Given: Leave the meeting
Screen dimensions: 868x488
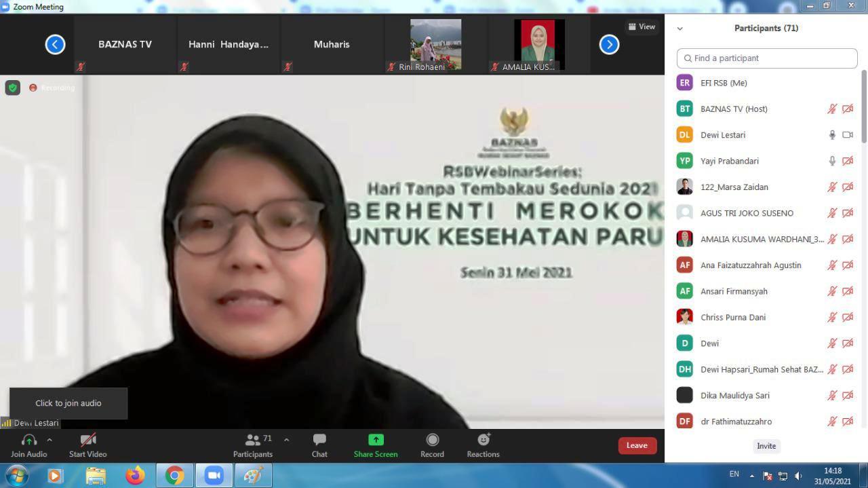Looking at the screenshot, I should click(636, 445).
